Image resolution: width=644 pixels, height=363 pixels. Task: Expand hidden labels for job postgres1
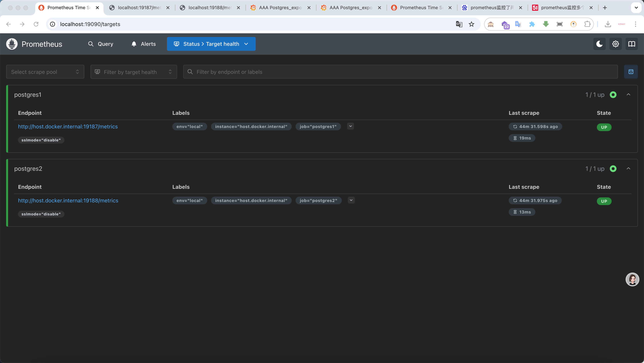(x=351, y=126)
